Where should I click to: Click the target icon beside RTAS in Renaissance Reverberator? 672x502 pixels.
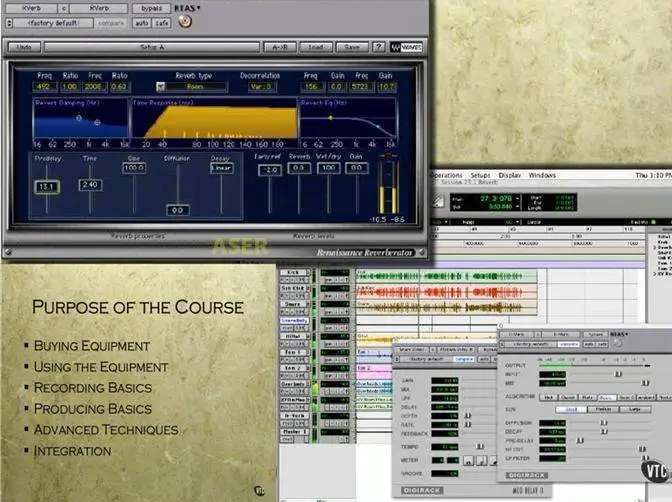[x=185, y=21]
